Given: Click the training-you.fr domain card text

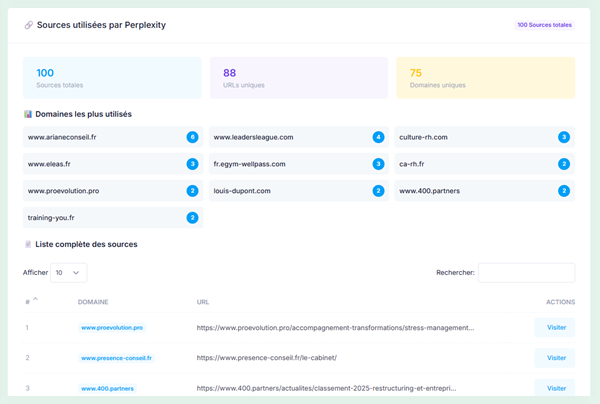Looking at the screenshot, I should pyautogui.click(x=51, y=218).
